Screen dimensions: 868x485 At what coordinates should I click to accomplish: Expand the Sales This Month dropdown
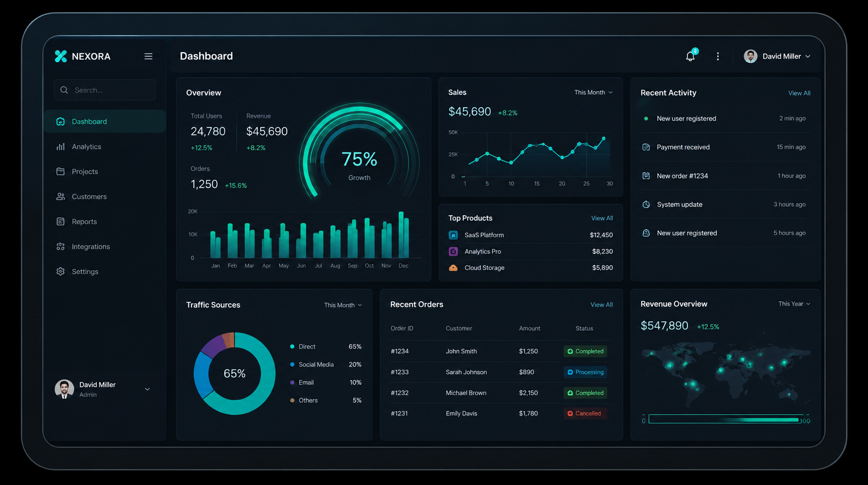(593, 93)
